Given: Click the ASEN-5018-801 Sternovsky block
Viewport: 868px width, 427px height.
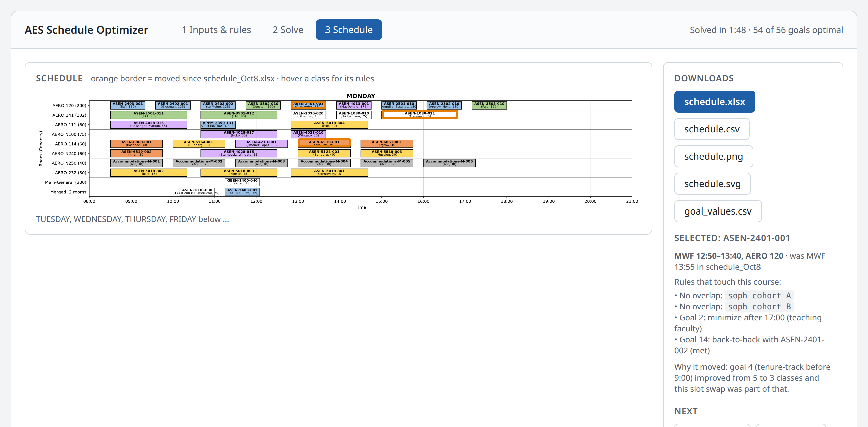Looking at the screenshot, I should point(329,173).
